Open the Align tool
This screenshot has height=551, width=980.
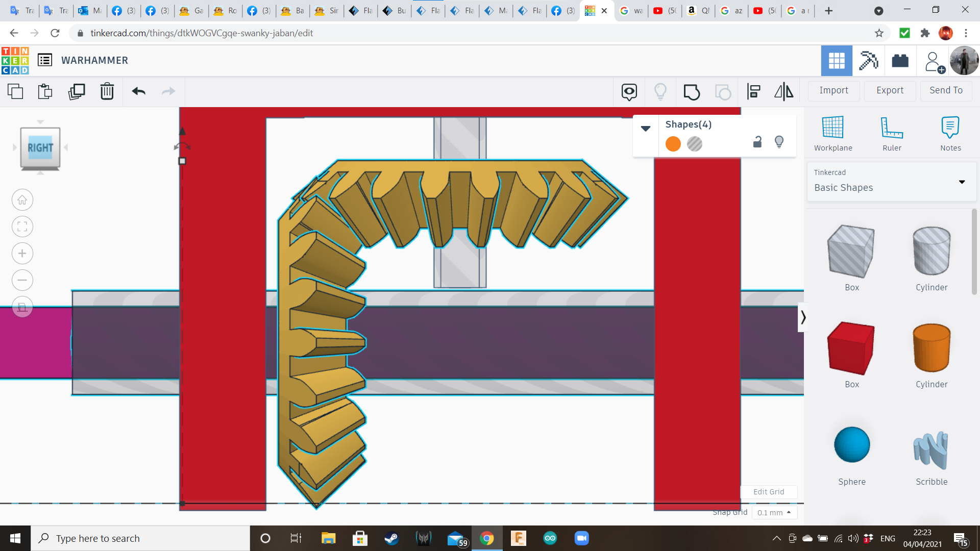tap(753, 91)
